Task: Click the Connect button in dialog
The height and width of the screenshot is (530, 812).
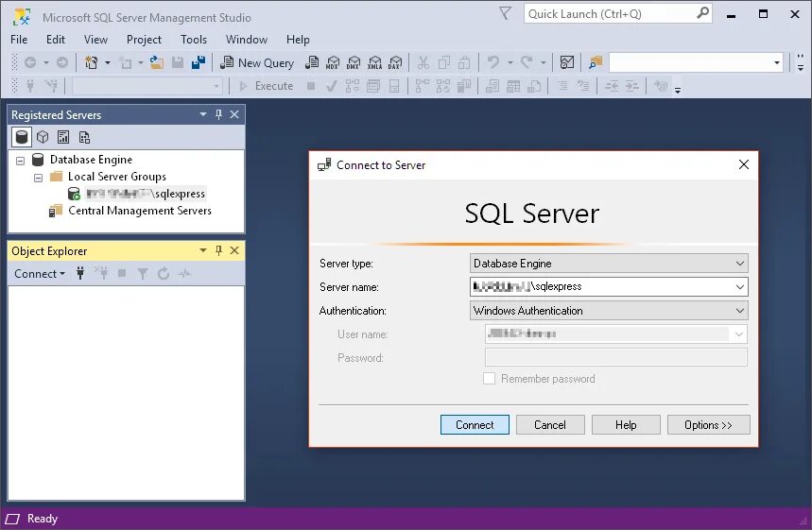Action: [475, 425]
